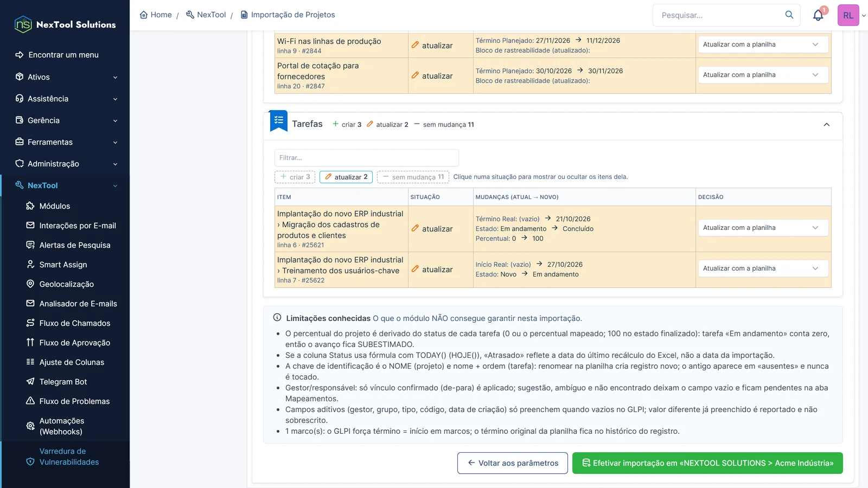The height and width of the screenshot is (488, 868).
Task: Click the notifications bell icon
Action: pos(818,15)
